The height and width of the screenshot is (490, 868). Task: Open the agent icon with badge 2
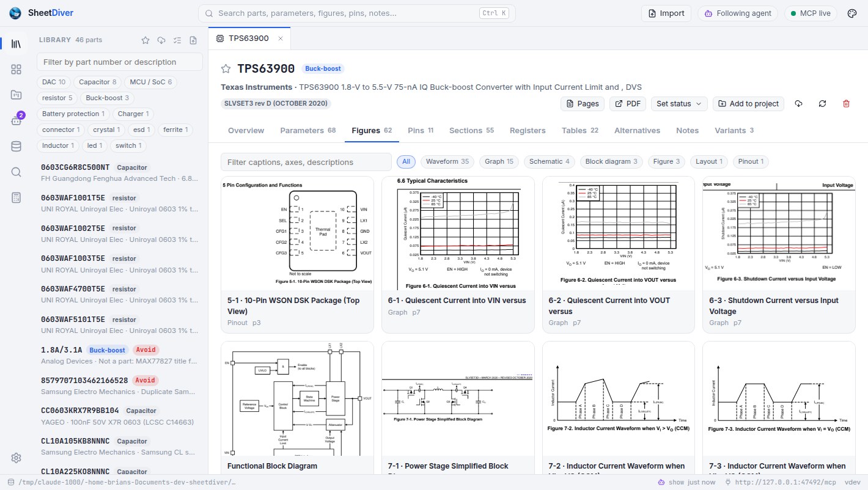[16, 120]
